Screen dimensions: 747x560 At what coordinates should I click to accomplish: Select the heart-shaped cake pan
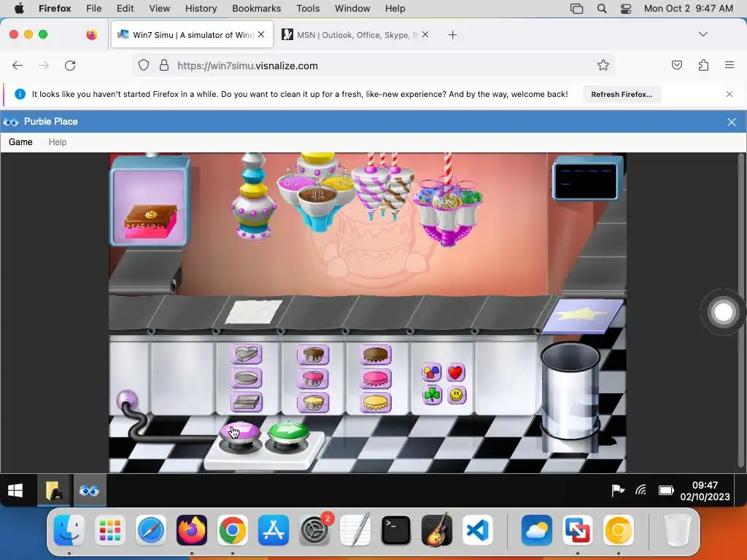pyautogui.click(x=247, y=354)
